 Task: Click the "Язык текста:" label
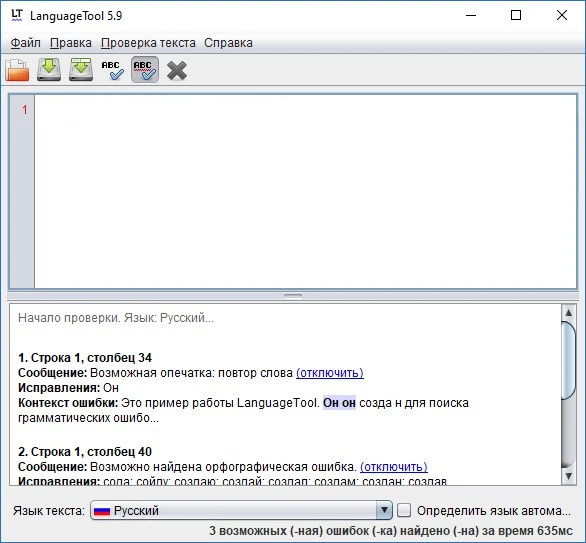tap(49, 510)
